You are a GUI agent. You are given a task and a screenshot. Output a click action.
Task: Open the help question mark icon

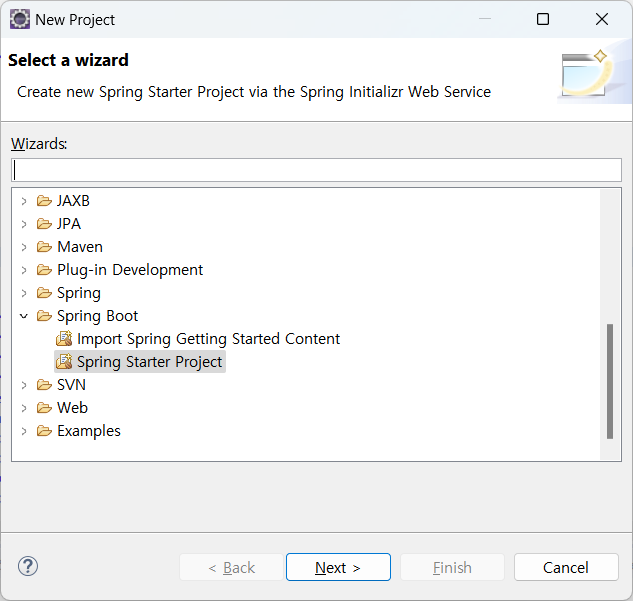[28, 566]
